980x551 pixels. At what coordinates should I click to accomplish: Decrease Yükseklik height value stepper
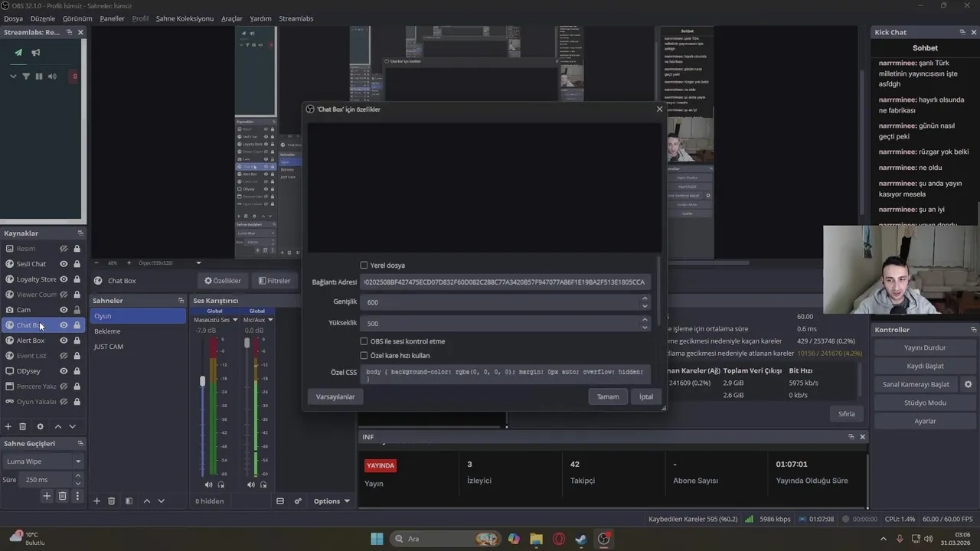[x=645, y=327]
